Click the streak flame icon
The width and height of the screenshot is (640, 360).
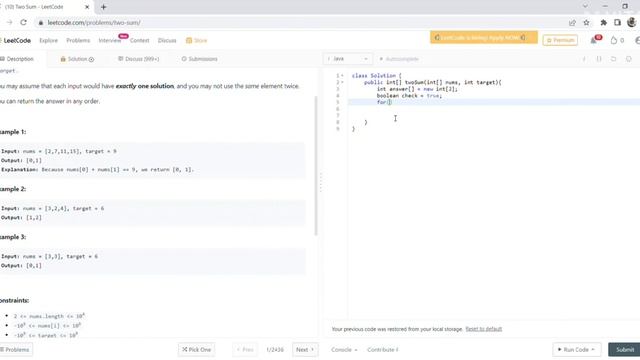point(613,40)
